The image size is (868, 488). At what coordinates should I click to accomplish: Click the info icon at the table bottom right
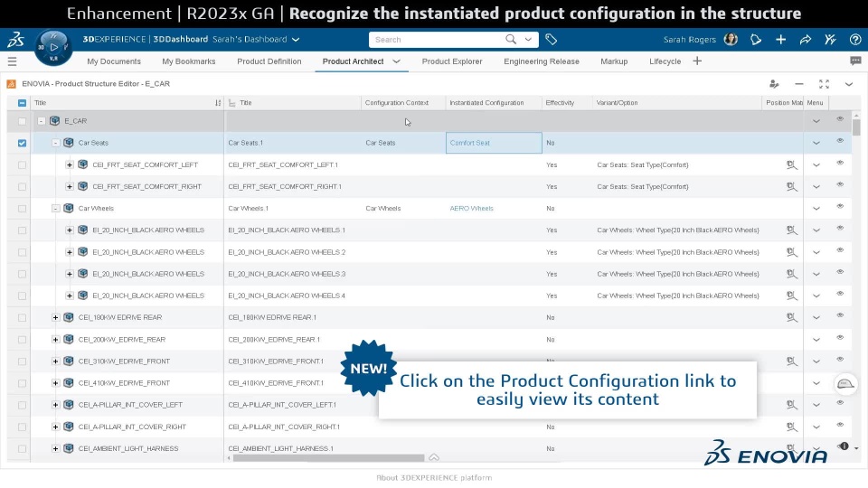[844, 446]
